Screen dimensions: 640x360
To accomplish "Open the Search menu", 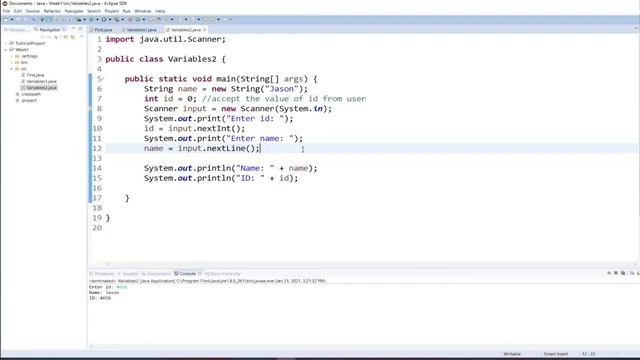I will (x=94, y=11).
